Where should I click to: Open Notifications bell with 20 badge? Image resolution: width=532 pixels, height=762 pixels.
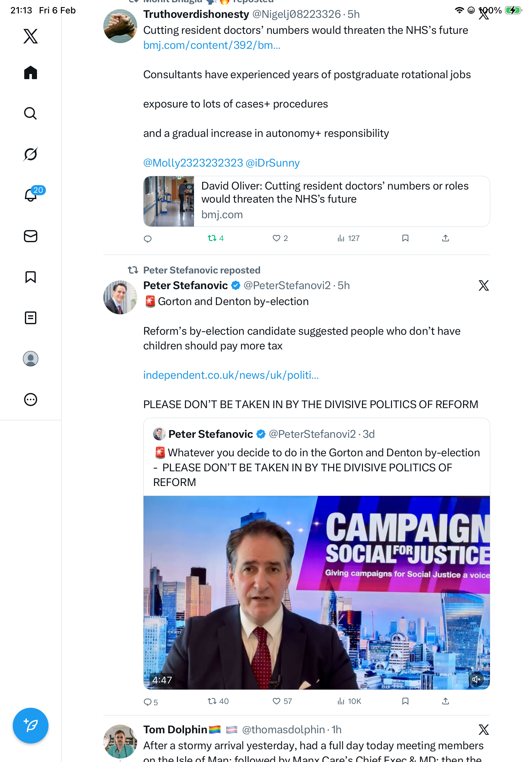[x=31, y=195]
